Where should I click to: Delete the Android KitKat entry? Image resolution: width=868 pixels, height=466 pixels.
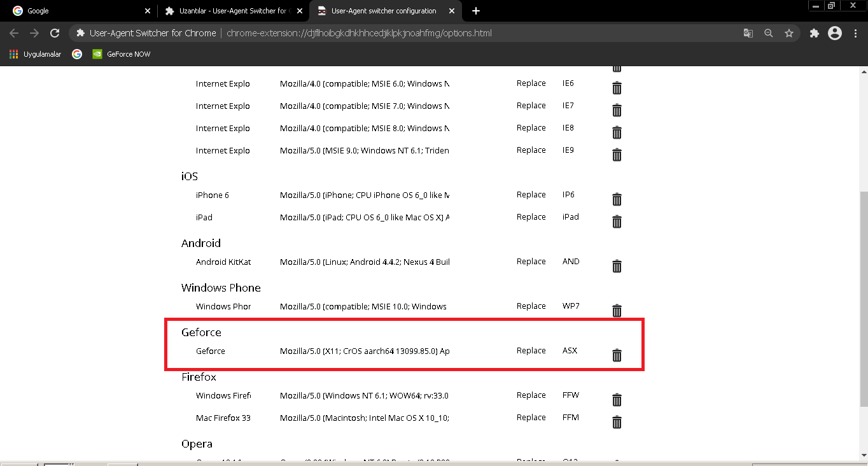[x=617, y=266]
